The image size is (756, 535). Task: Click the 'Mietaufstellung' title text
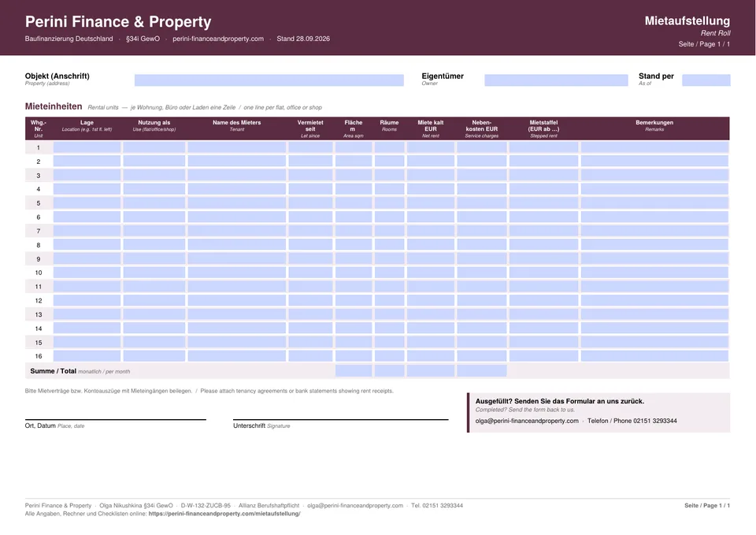point(687,20)
